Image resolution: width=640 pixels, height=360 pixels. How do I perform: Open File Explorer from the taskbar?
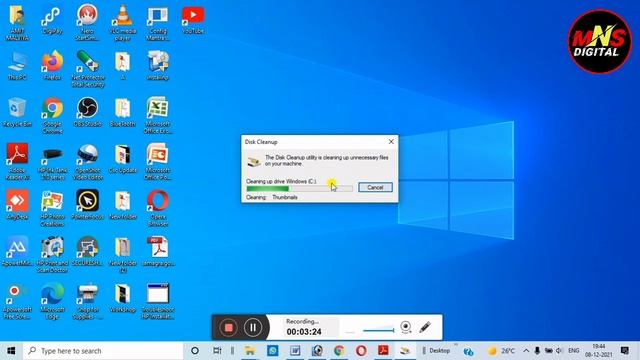tap(250, 351)
